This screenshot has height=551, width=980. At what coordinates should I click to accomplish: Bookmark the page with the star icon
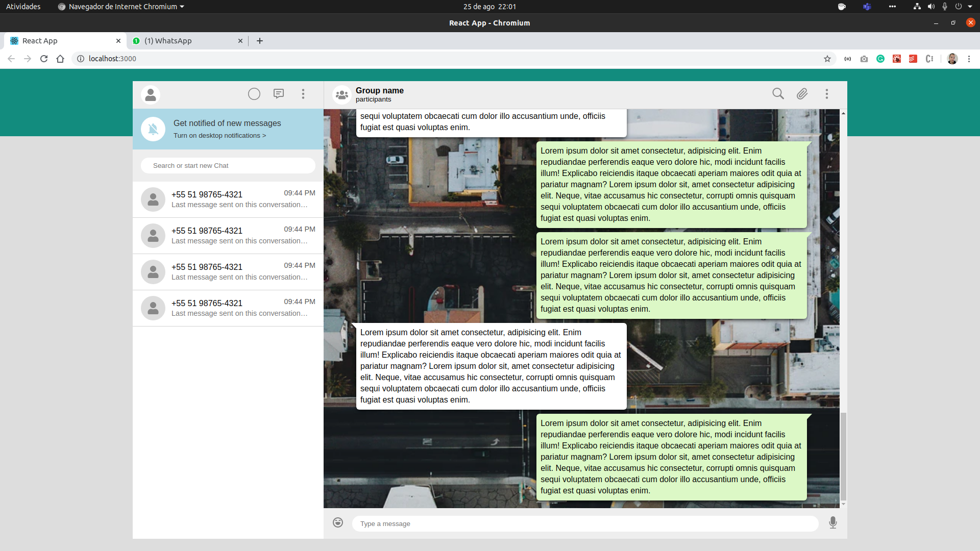[827, 59]
